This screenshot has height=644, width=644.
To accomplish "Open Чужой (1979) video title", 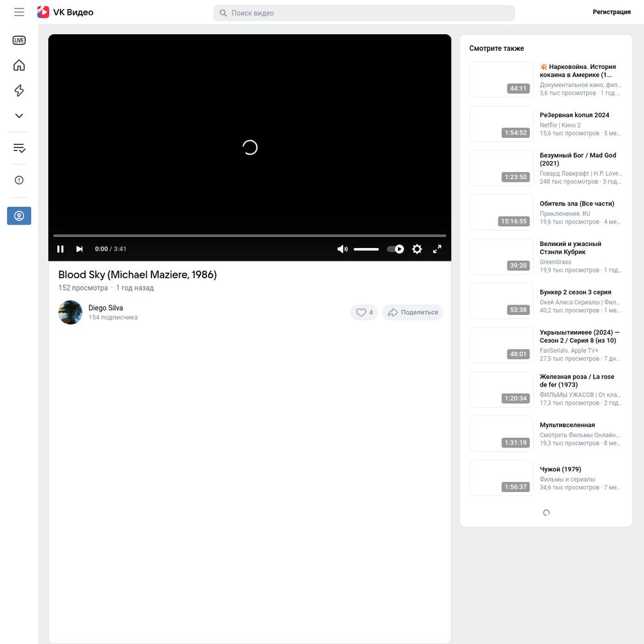I will point(560,469).
